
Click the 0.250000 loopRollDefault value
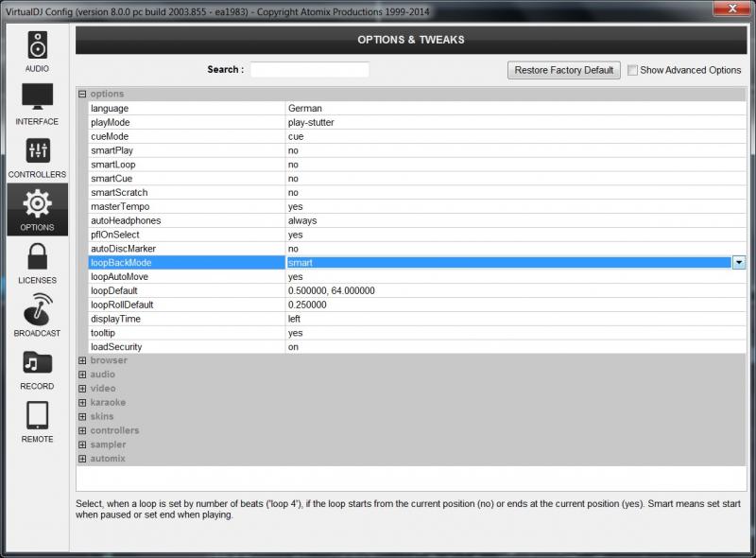[307, 305]
